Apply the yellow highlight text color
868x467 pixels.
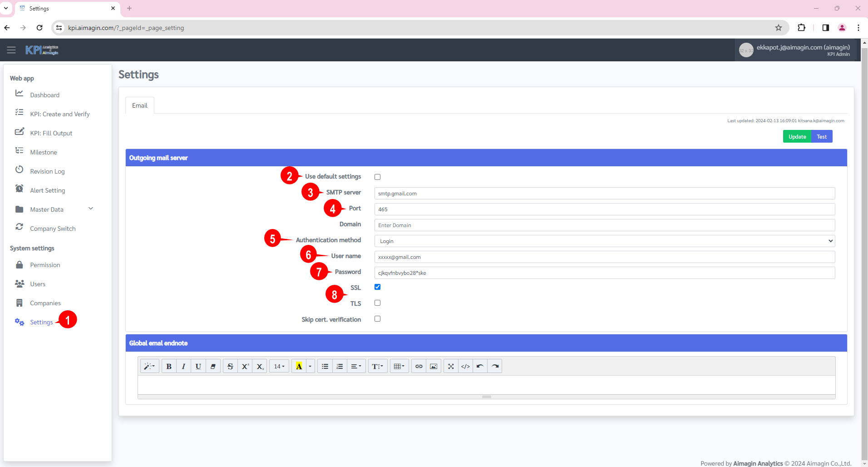coord(299,367)
